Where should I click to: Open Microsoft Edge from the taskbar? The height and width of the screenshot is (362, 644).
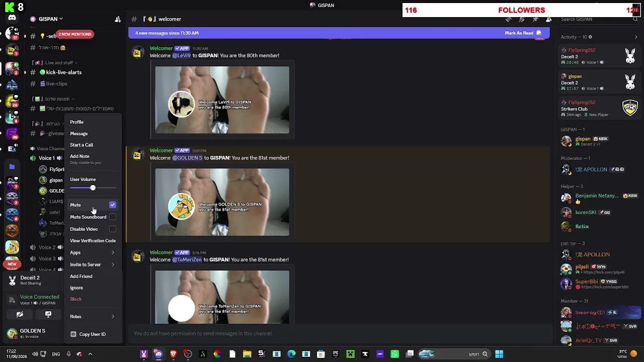click(291, 354)
